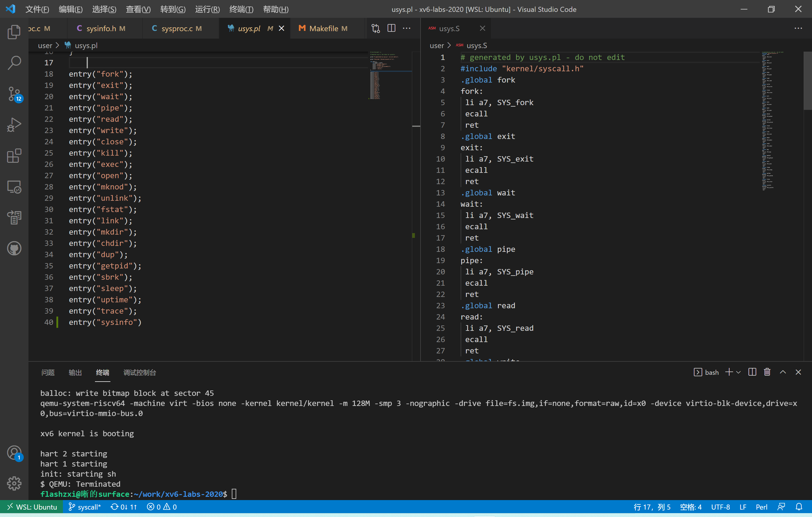This screenshot has height=517, width=812.
Task: Click the terminal prompt input area
Action: [x=234, y=494]
